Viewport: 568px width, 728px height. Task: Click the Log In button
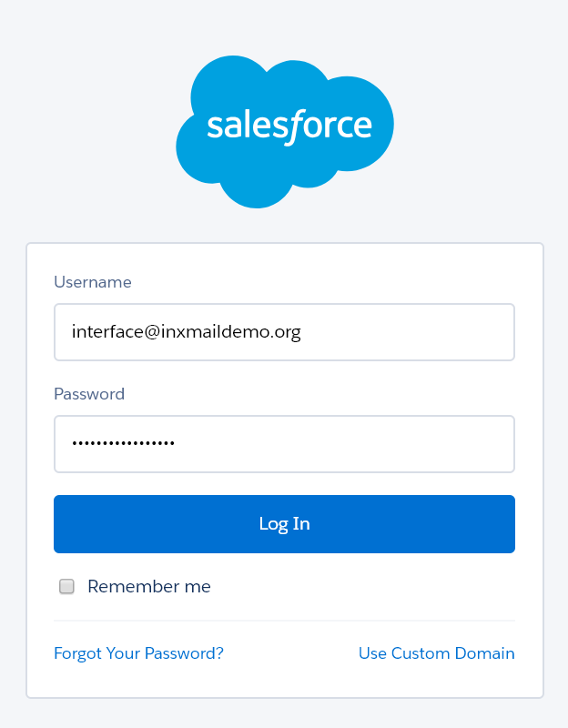pos(284,524)
